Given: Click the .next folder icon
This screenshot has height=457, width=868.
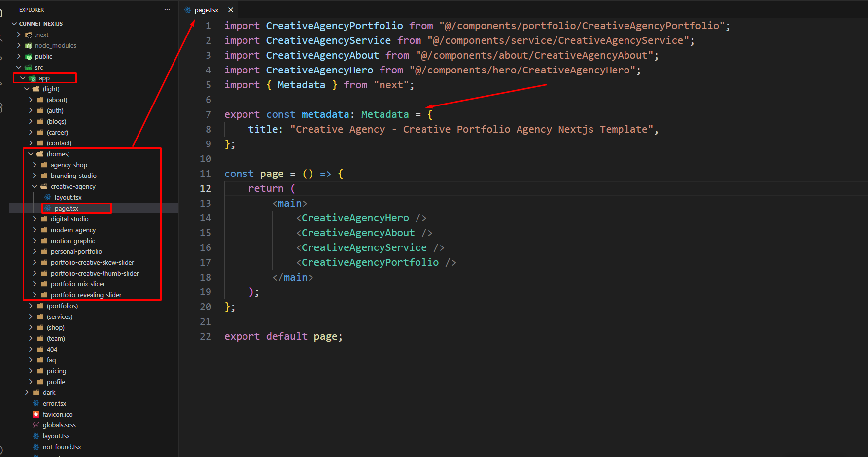Looking at the screenshot, I should coord(29,35).
